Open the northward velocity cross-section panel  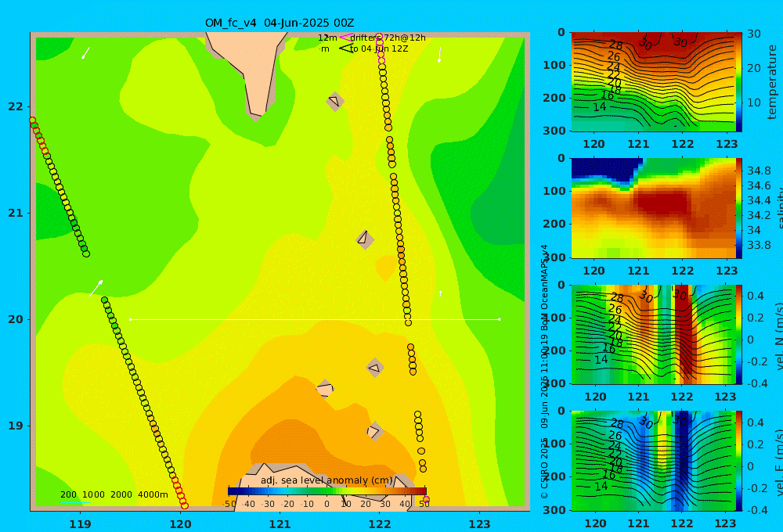[653, 334]
